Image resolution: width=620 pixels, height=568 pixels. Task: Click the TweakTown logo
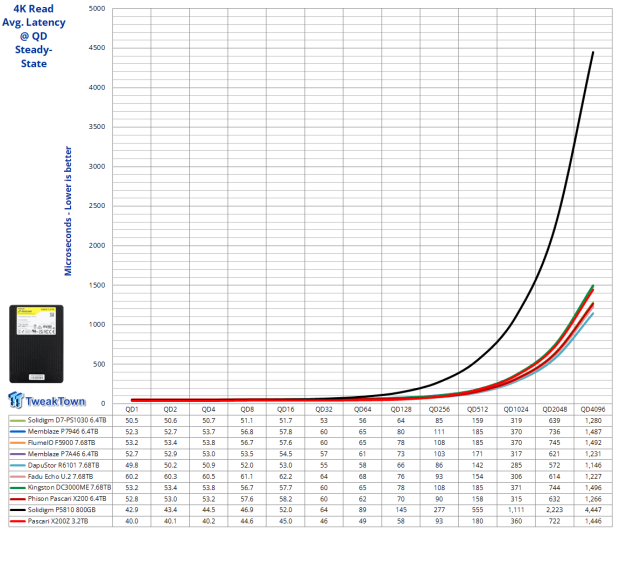47,400
